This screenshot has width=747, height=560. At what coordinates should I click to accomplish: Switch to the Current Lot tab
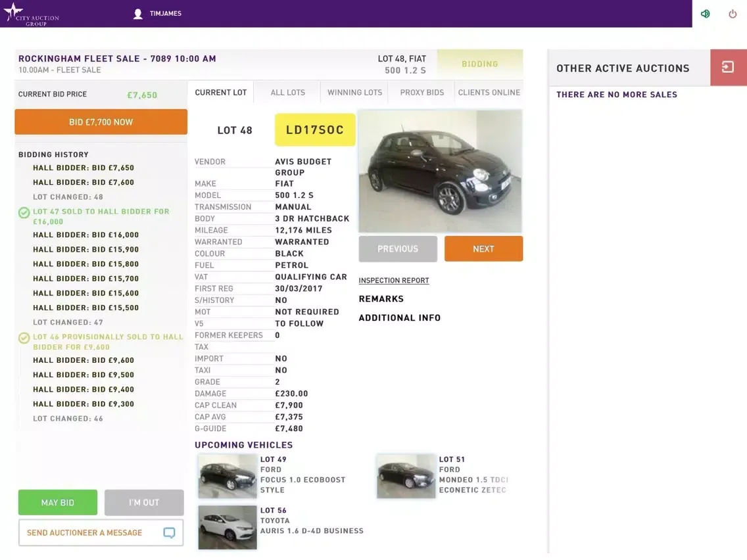click(220, 93)
